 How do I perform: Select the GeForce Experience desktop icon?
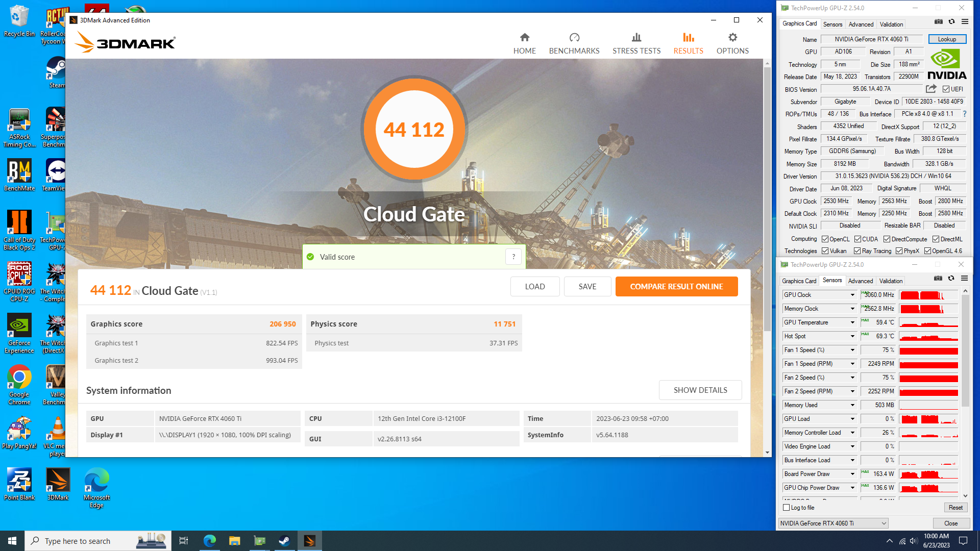tap(19, 333)
